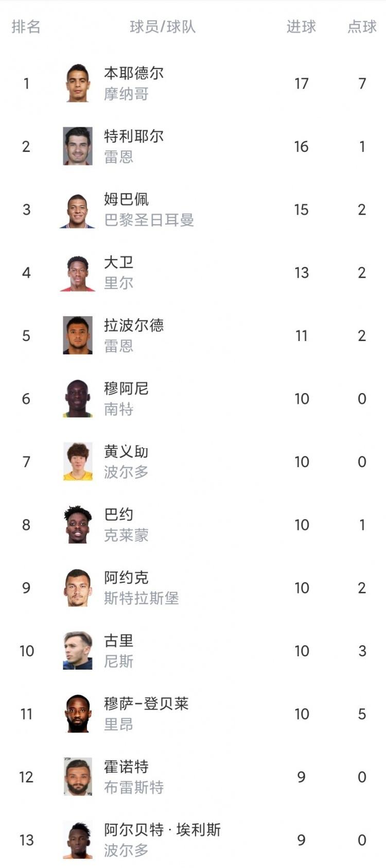This screenshot has height=868, width=386.
Task: Open 大卫 avatar from 里尔
Action: [x=78, y=273]
